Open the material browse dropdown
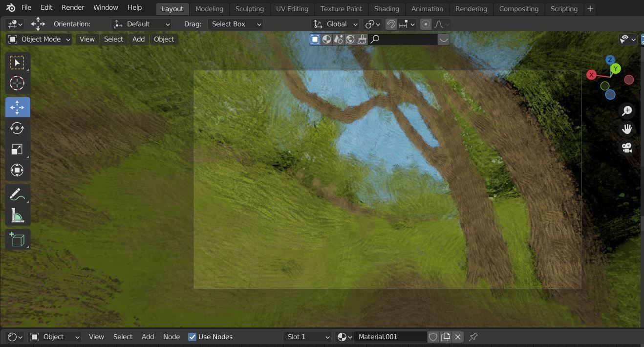Screen dimensions: 644x347 [345, 337]
